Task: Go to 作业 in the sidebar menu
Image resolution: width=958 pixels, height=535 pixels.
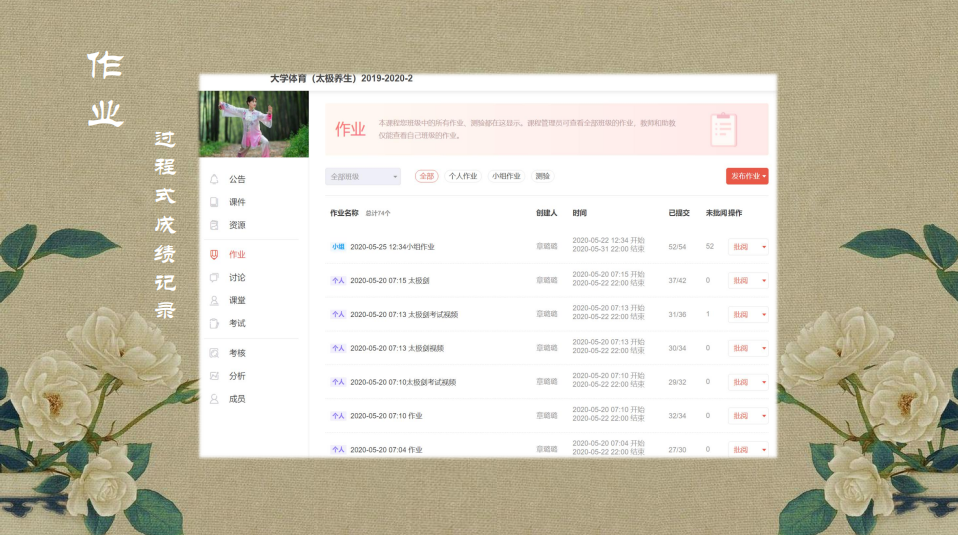Action: click(x=237, y=255)
